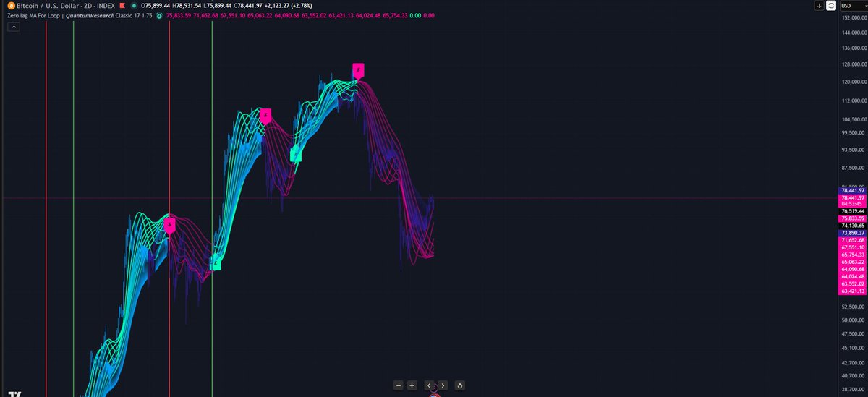Move the chart right with the arrow button
Image resolution: width=868 pixels, height=397 pixels.
443,385
